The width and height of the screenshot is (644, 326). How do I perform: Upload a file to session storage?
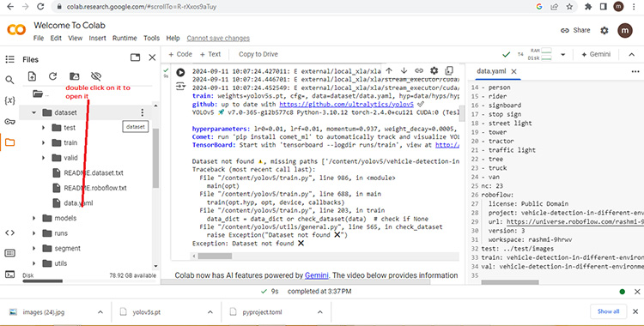point(32,76)
